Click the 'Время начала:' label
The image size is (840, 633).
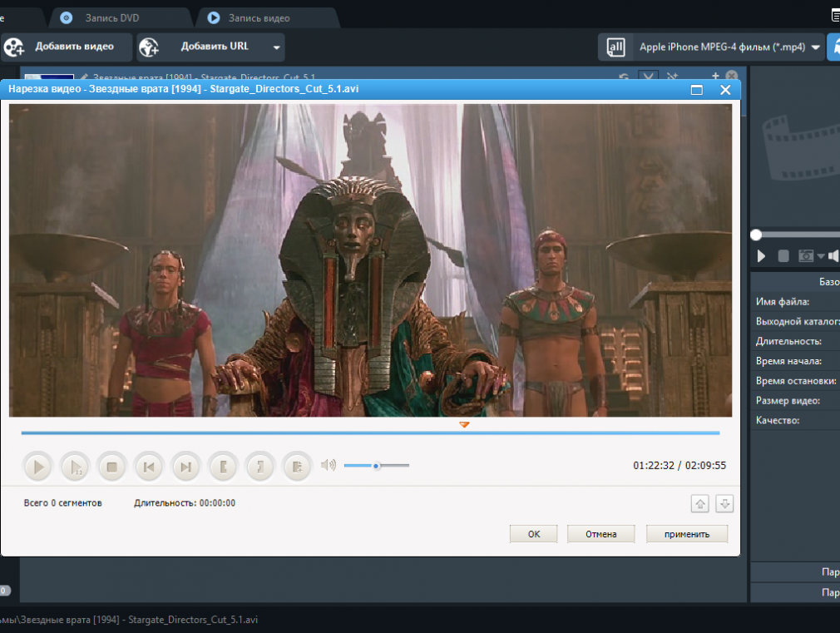(x=788, y=361)
